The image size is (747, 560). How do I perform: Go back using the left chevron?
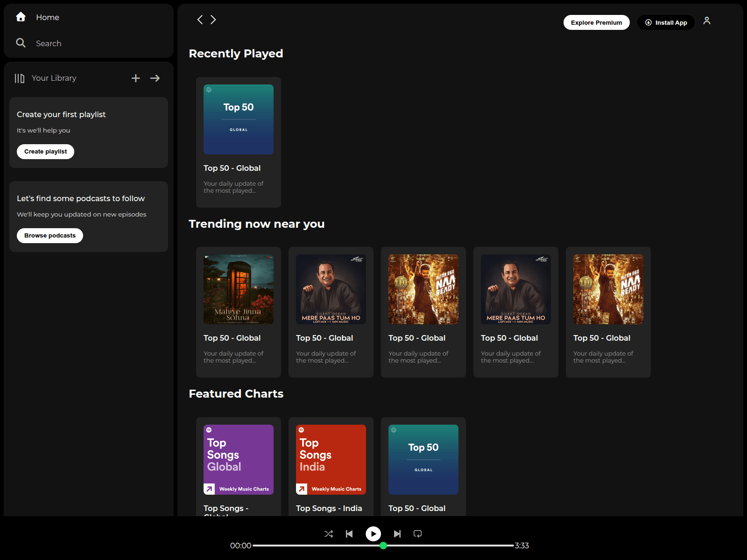[x=200, y=19]
